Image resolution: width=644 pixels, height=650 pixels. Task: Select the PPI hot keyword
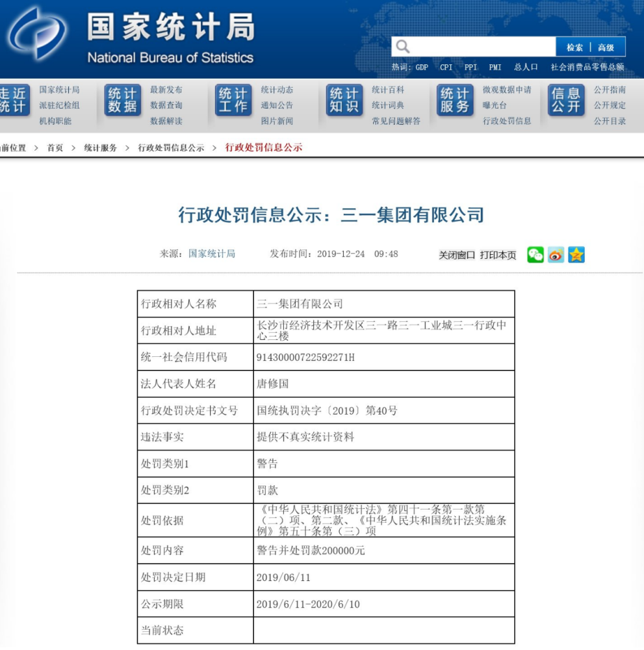click(470, 67)
